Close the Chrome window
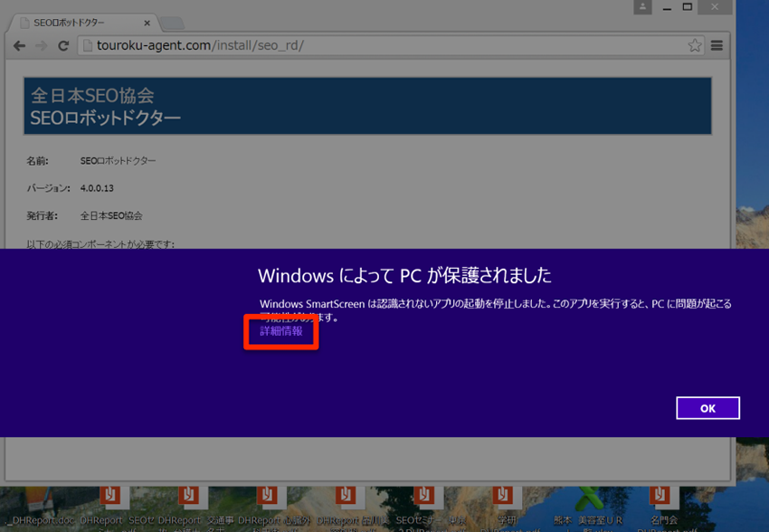Viewport: 769px width, 532px height. point(715,7)
